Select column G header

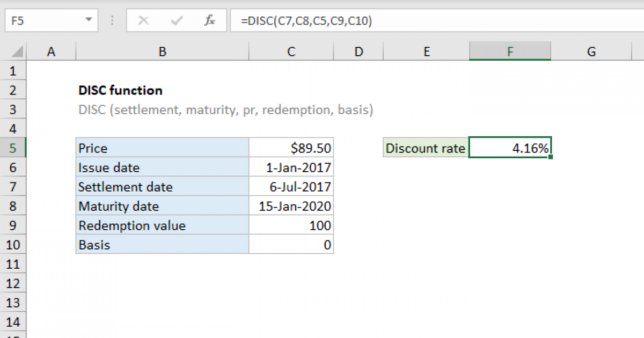[x=591, y=50]
